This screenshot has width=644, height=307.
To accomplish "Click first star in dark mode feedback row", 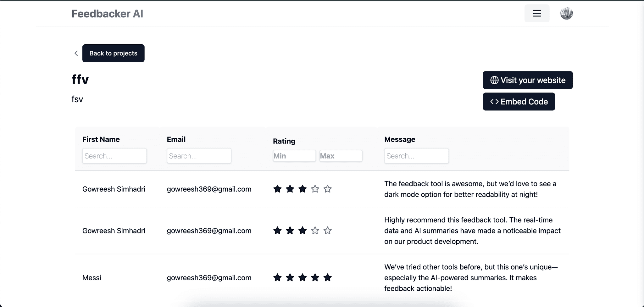I will pyautogui.click(x=277, y=189).
